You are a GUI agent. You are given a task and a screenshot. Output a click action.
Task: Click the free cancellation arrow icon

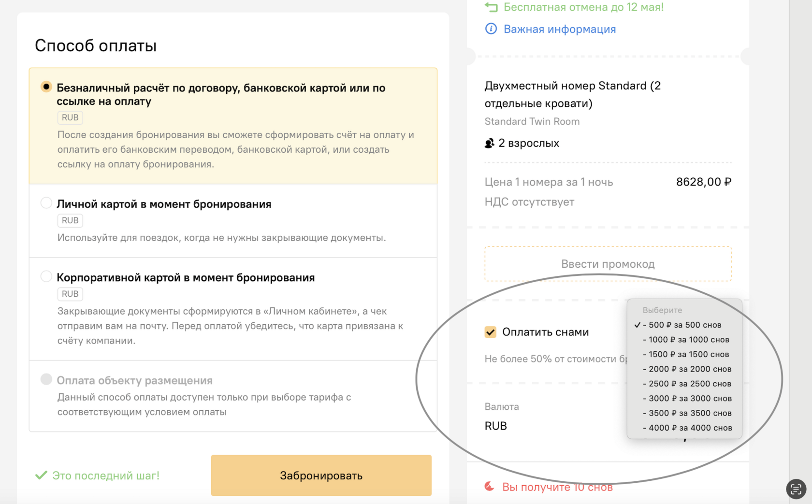(x=491, y=7)
